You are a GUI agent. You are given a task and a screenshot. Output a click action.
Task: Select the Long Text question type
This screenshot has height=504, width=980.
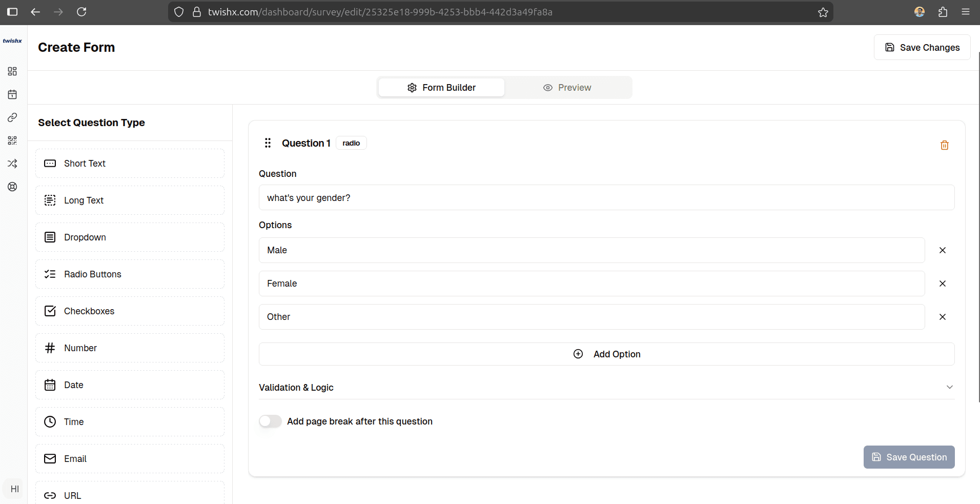click(130, 200)
